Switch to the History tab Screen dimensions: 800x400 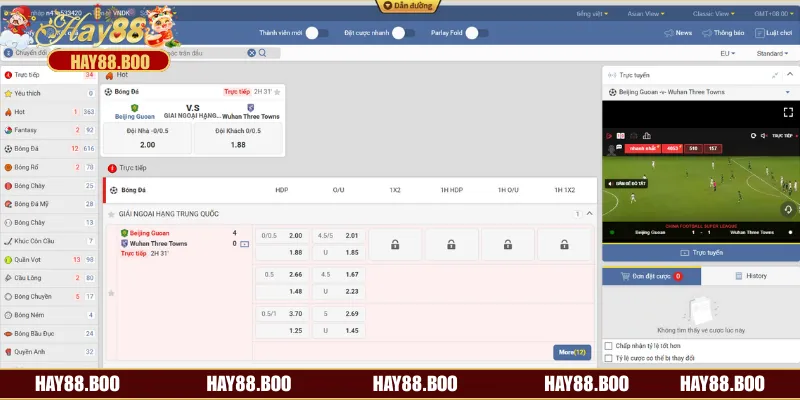tap(751, 276)
